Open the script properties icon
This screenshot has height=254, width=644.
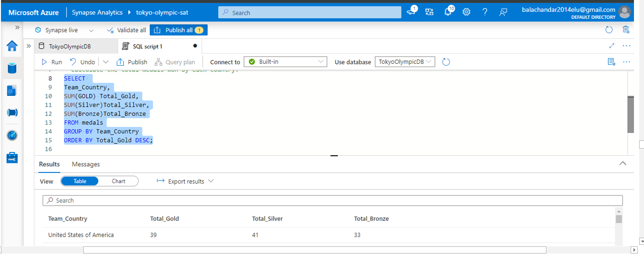[x=611, y=62]
